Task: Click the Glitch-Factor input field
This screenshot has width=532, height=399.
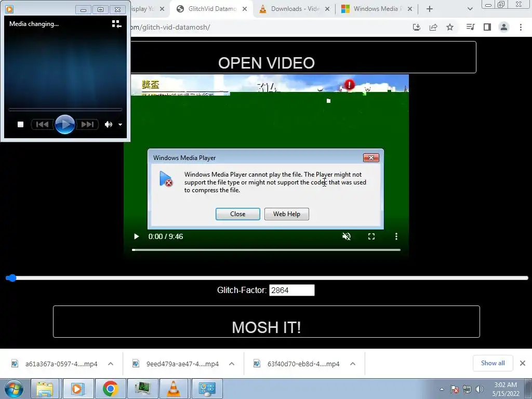Action: 292,290
